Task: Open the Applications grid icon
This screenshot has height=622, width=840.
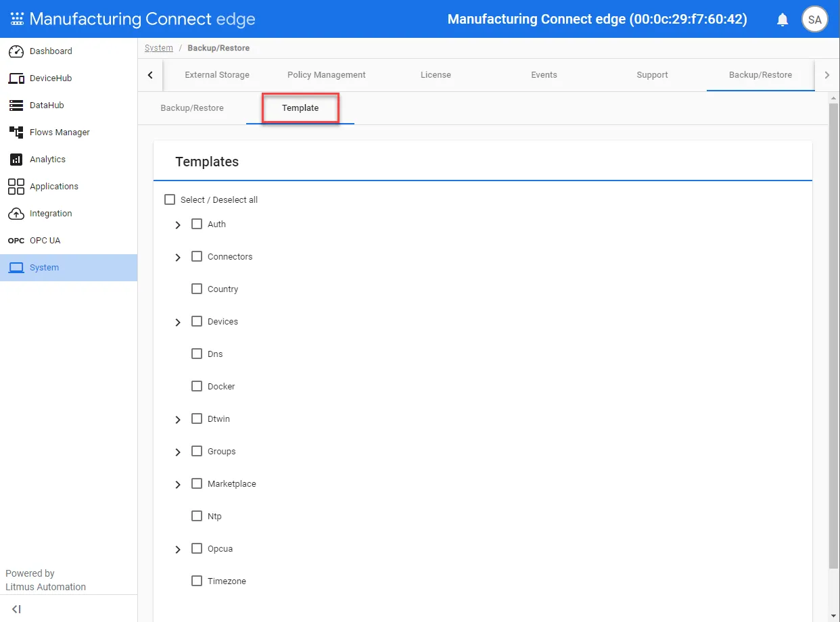Action: pos(16,187)
